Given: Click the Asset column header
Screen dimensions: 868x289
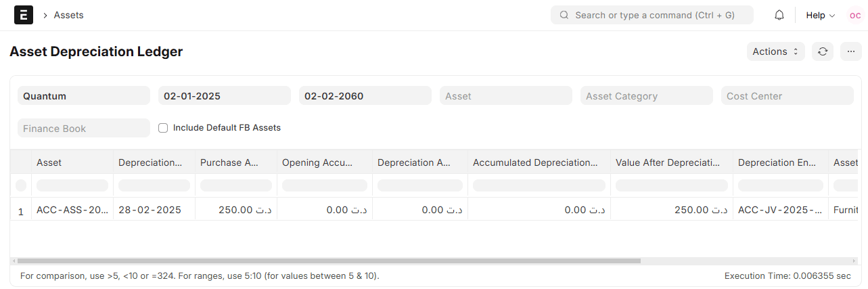Looking at the screenshot, I should pos(72,162).
